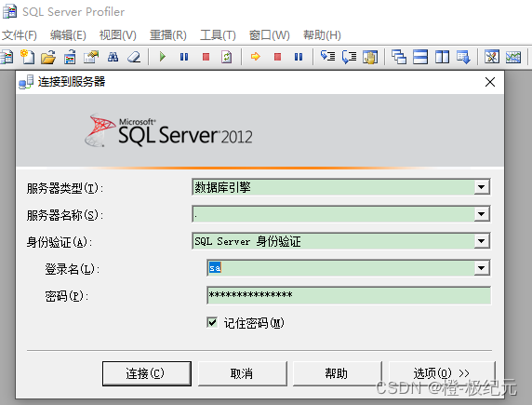Viewport: 532px width, 405px height.
Task: Pause the trace beside the green play arrow
Action: [x=184, y=57]
